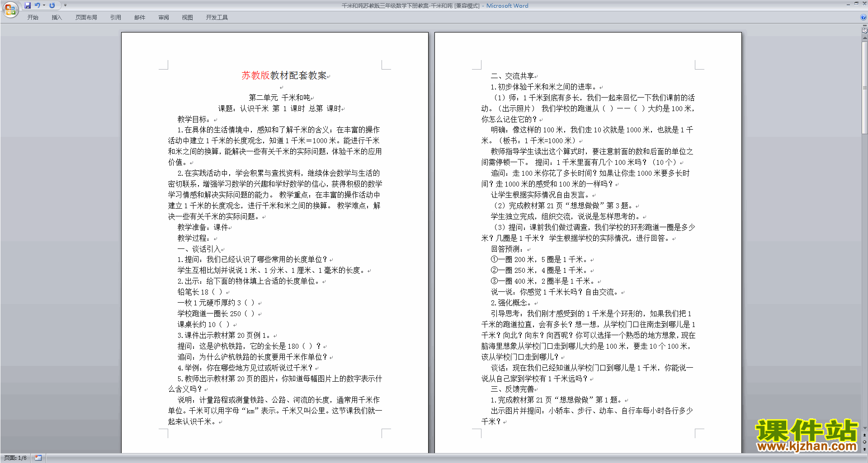Click the title 苏教版教材配套教案
The image size is (868, 463).
click(284, 75)
